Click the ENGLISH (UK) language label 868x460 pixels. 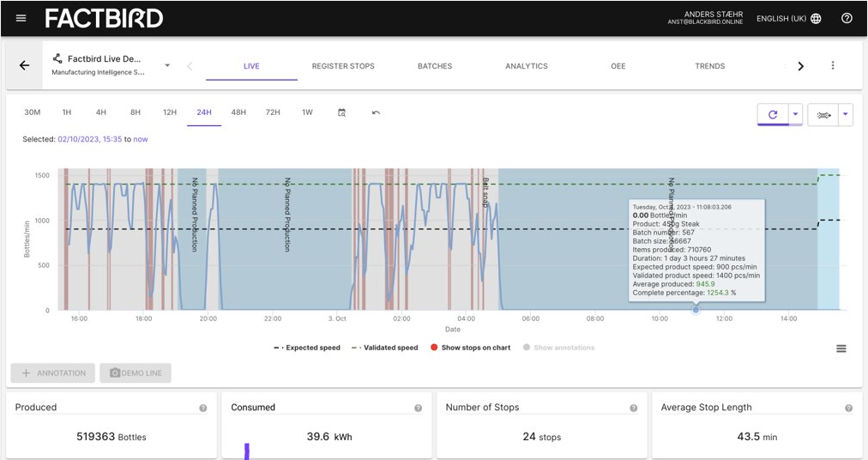click(781, 18)
